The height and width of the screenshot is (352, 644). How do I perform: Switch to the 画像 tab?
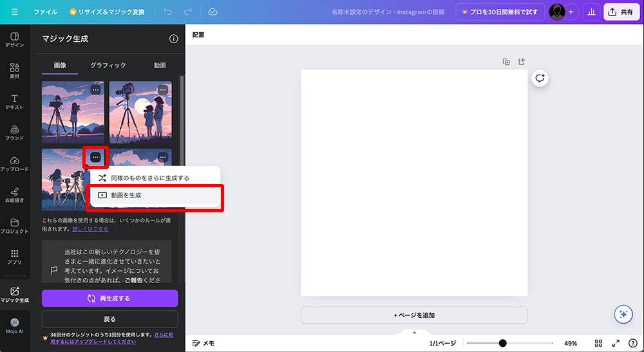[60, 65]
